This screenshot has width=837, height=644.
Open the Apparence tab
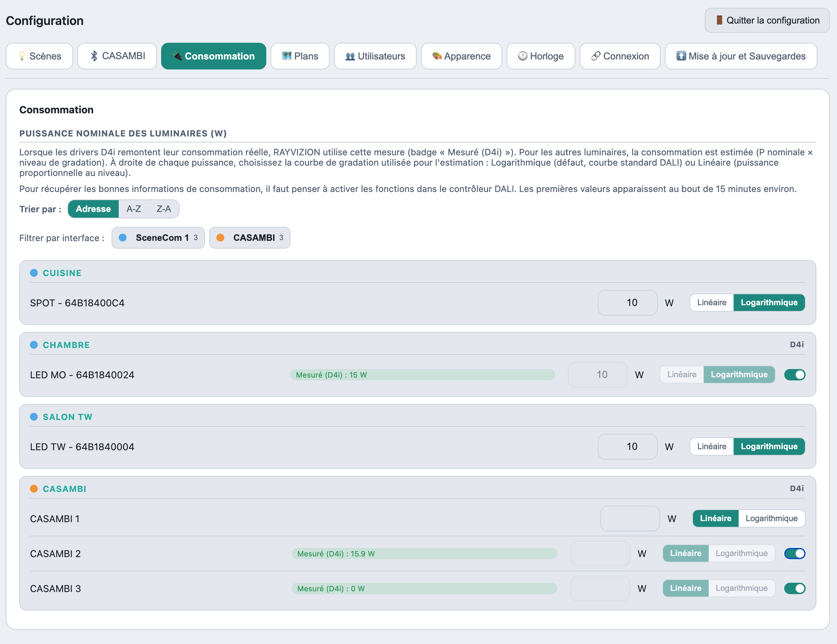pyautogui.click(x=461, y=56)
